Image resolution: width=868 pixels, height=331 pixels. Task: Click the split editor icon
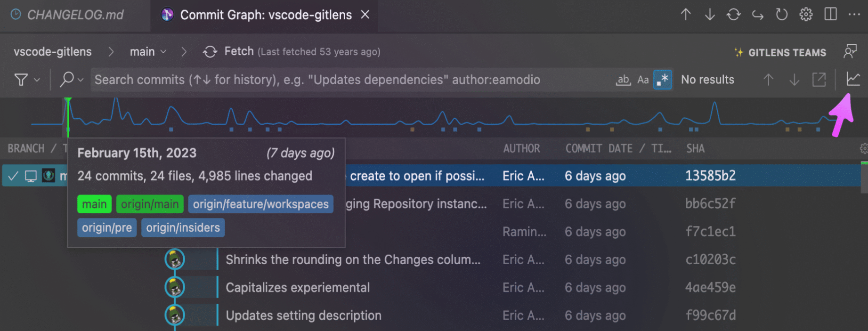coord(830,15)
